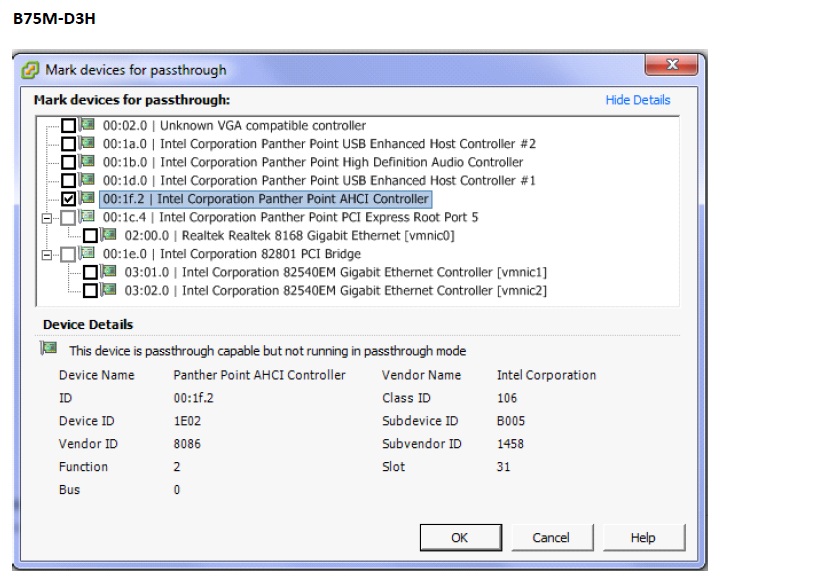The image size is (819, 578).
Task: Check the 00:02.0 Unknown VGA controller box
Action: (x=68, y=125)
